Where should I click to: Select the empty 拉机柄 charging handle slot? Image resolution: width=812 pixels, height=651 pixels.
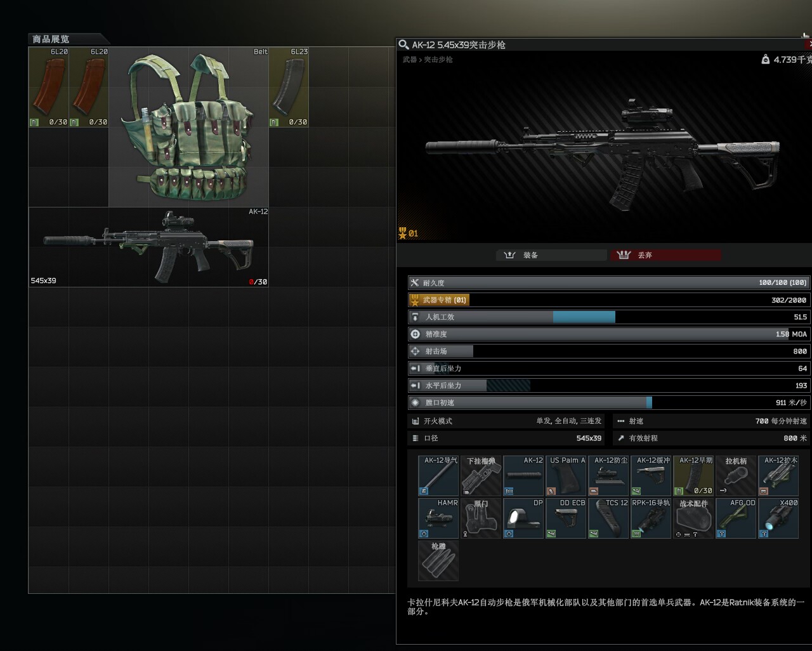point(736,475)
